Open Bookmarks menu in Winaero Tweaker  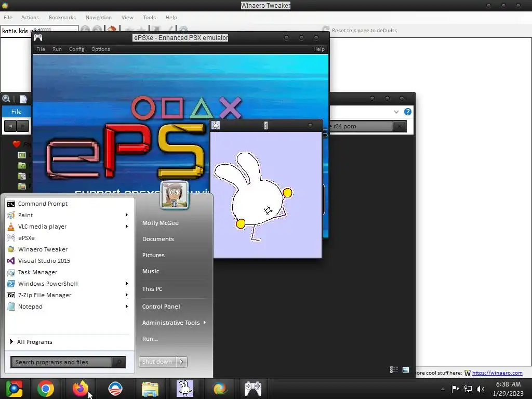pyautogui.click(x=62, y=17)
